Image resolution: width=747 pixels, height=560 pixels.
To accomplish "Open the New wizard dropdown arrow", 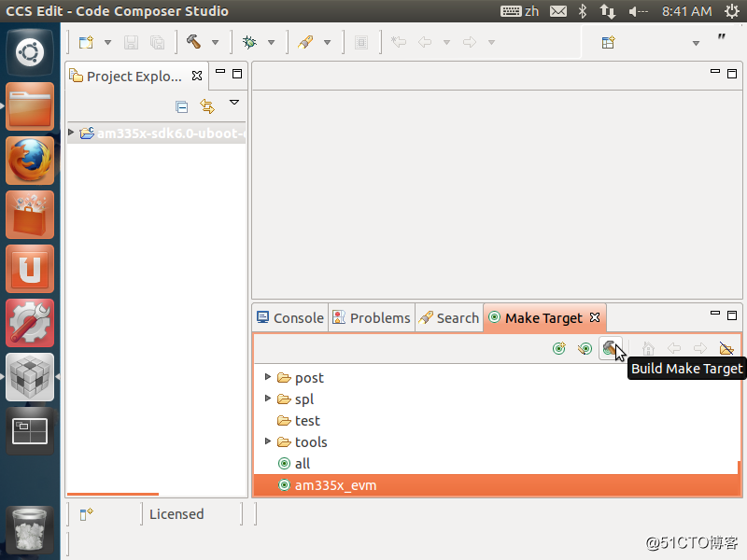I will pyautogui.click(x=107, y=42).
